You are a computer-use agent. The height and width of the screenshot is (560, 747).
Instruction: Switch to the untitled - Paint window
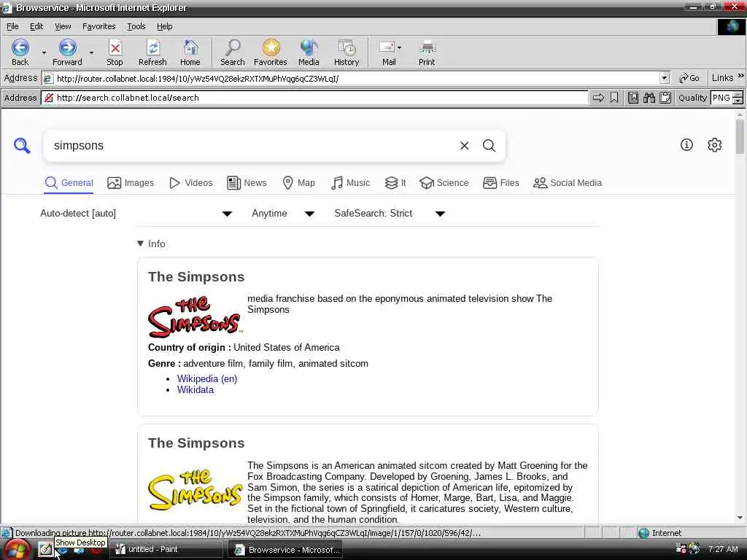(166, 550)
